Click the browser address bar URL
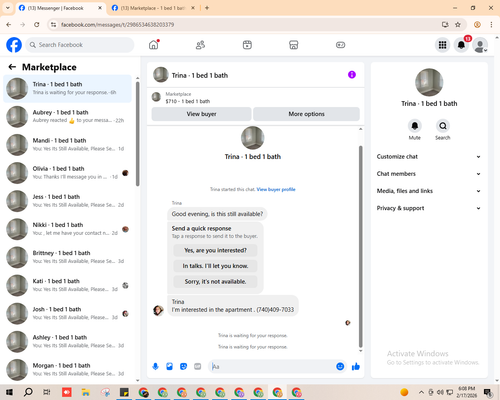This screenshot has width=500, height=400. (117, 25)
